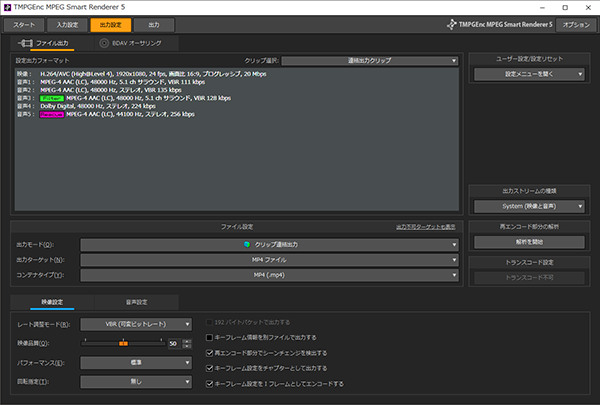Expand the 出力ストリームの種類 System dropdown

click(529, 206)
